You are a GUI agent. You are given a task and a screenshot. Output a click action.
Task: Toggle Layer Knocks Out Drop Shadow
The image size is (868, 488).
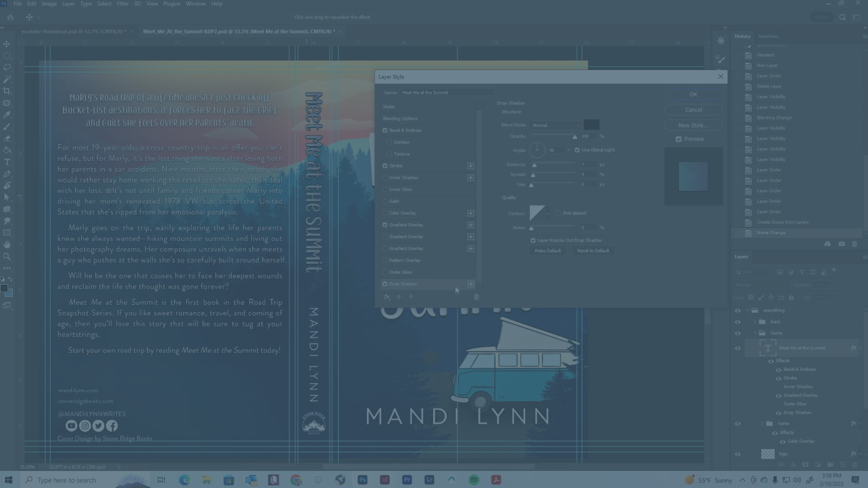pos(533,240)
